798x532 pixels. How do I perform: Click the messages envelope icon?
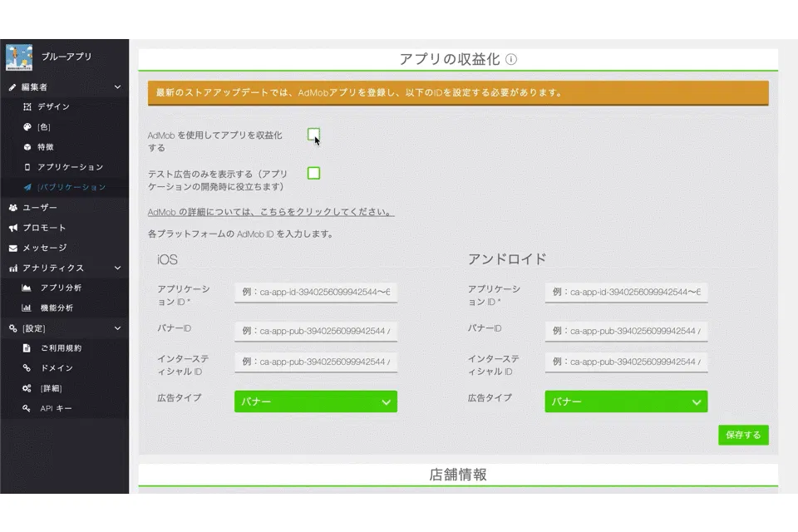(13, 248)
